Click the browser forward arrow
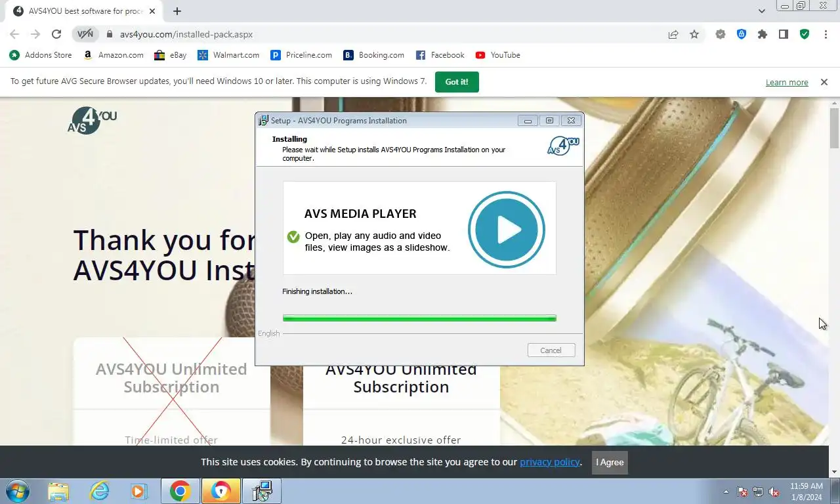The image size is (840, 504). [35, 34]
